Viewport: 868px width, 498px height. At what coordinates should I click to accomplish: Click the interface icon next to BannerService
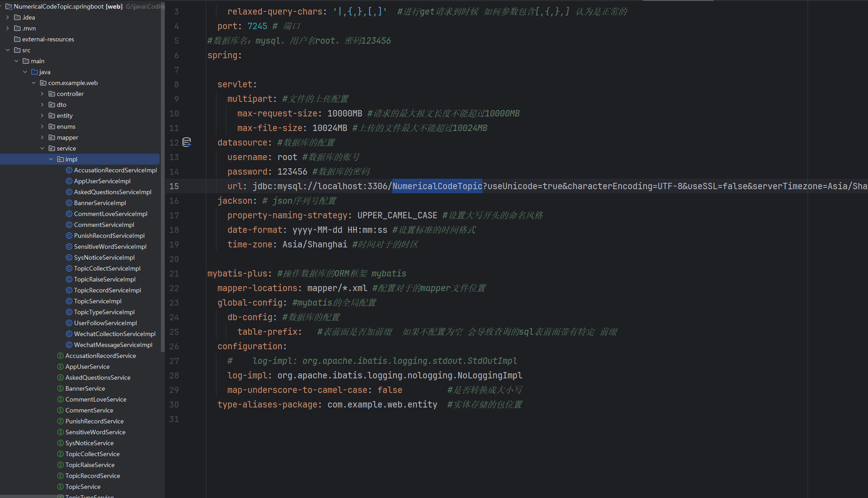[x=60, y=388]
